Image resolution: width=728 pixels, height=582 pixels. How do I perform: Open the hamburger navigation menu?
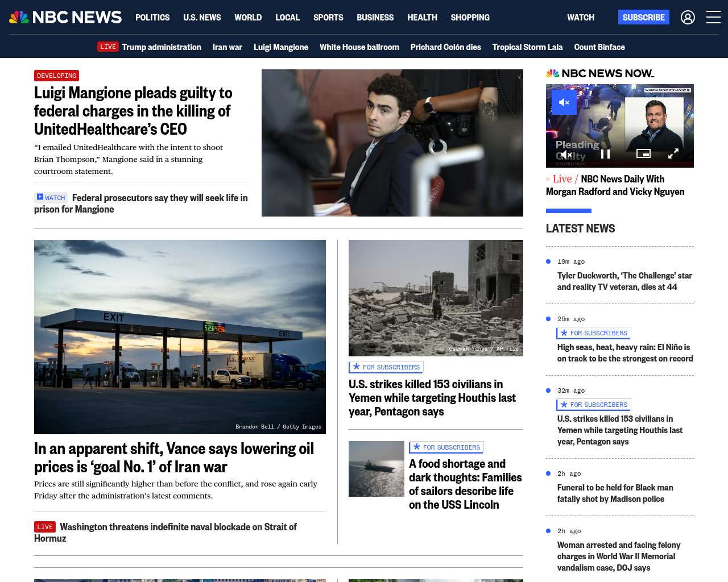713,18
